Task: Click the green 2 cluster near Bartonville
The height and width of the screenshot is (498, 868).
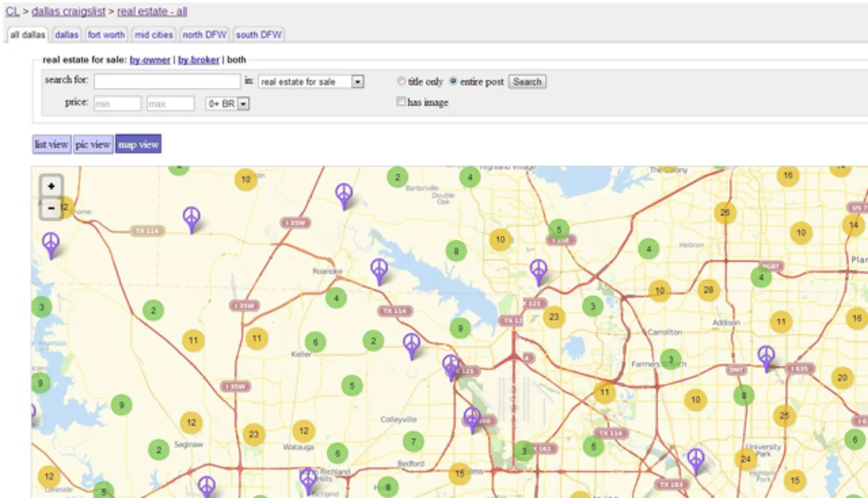Action: tap(397, 177)
